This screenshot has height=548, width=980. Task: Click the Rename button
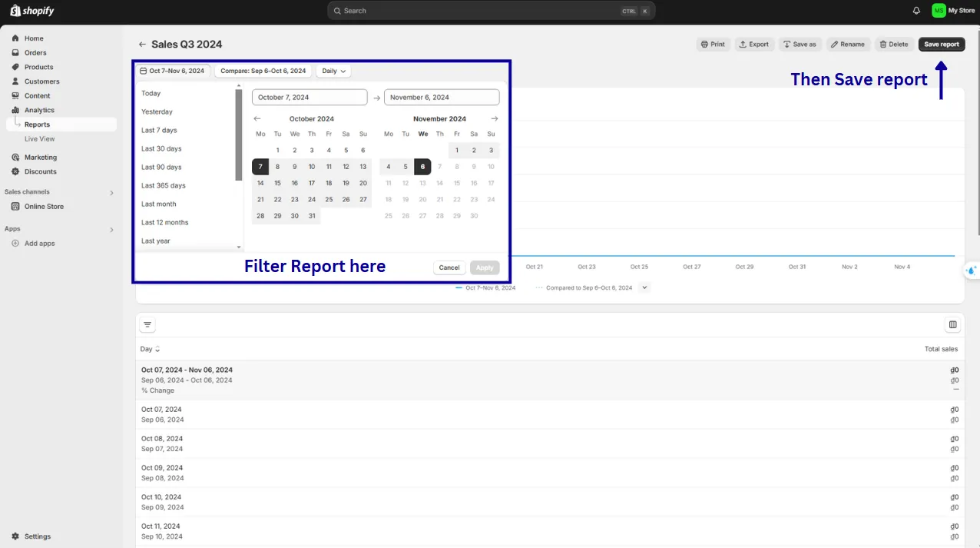[848, 45]
